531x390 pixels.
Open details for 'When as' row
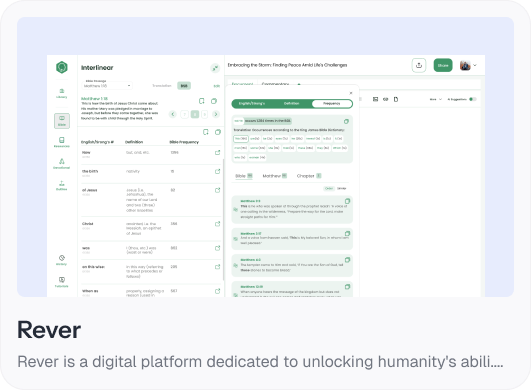click(217, 291)
